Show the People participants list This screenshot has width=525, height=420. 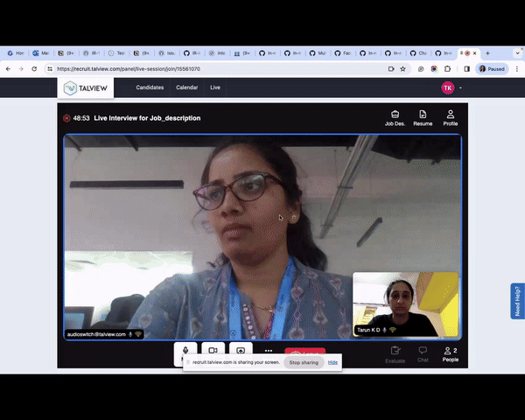pyautogui.click(x=451, y=354)
